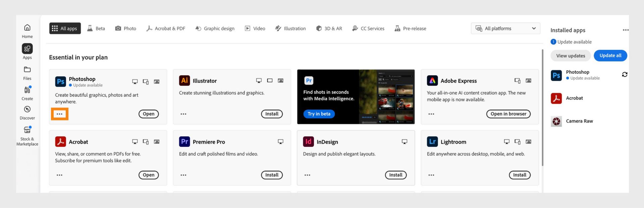Image resolution: width=644 pixels, height=208 pixels.
Task: Open Stock & Marketplace in sidebar
Action: (x=27, y=136)
